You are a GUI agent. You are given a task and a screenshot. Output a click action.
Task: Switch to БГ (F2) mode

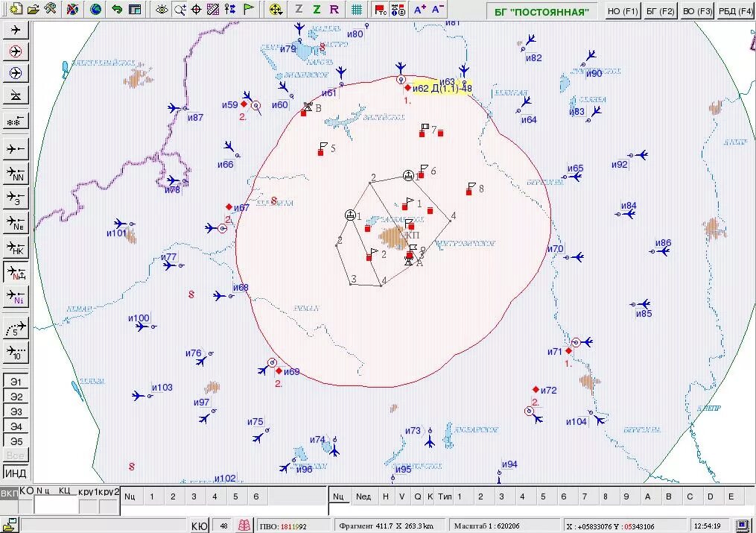point(660,11)
